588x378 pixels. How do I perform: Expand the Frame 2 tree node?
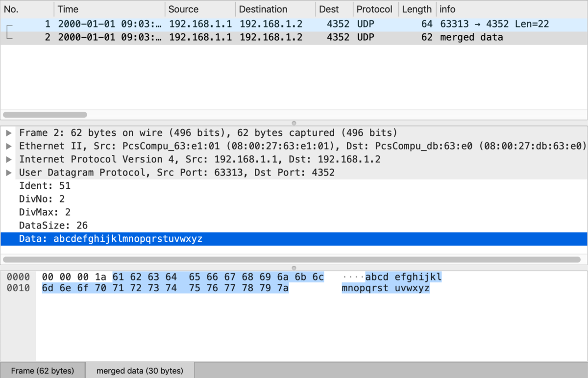tap(8, 133)
